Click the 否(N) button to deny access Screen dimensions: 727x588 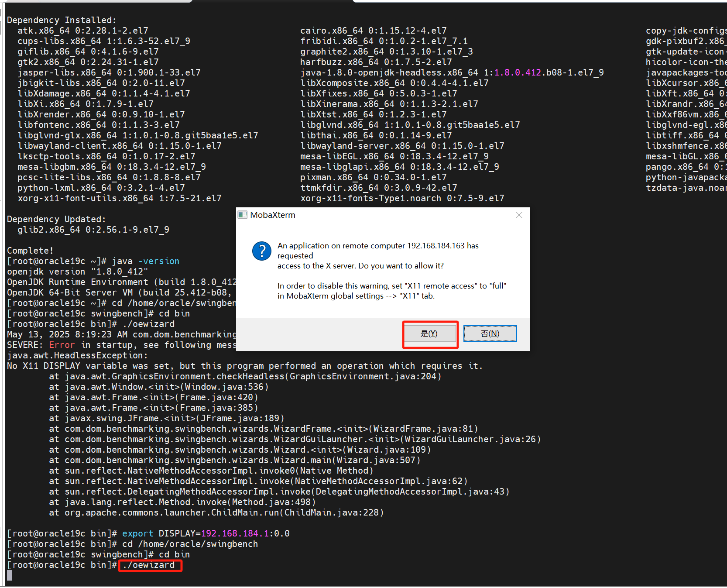point(490,334)
